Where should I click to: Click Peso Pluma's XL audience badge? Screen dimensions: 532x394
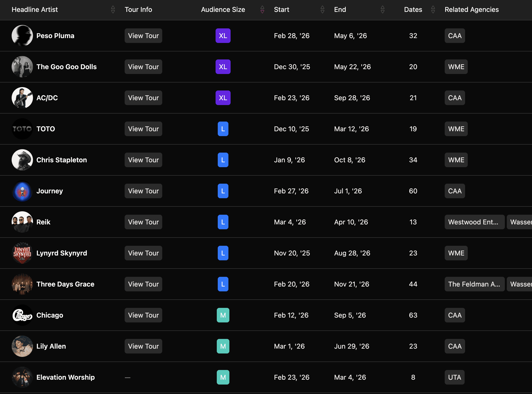point(223,36)
